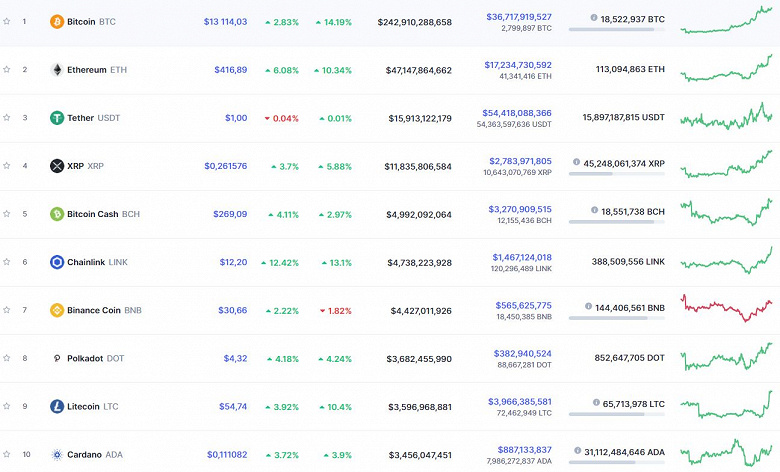Toggle the watchlist star for Tether

pos(7,118)
